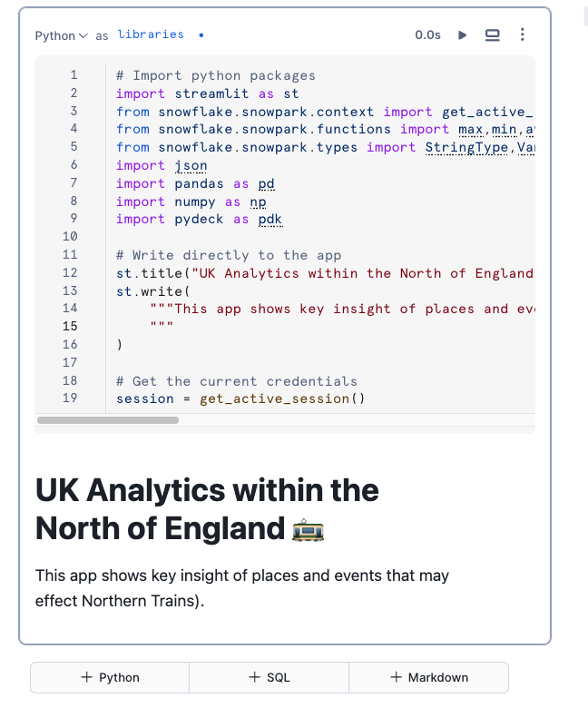The height and width of the screenshot is (718, 588).
Task: Click the 'import json' code line
Action: pyautogui.click(x=162, y=165)
